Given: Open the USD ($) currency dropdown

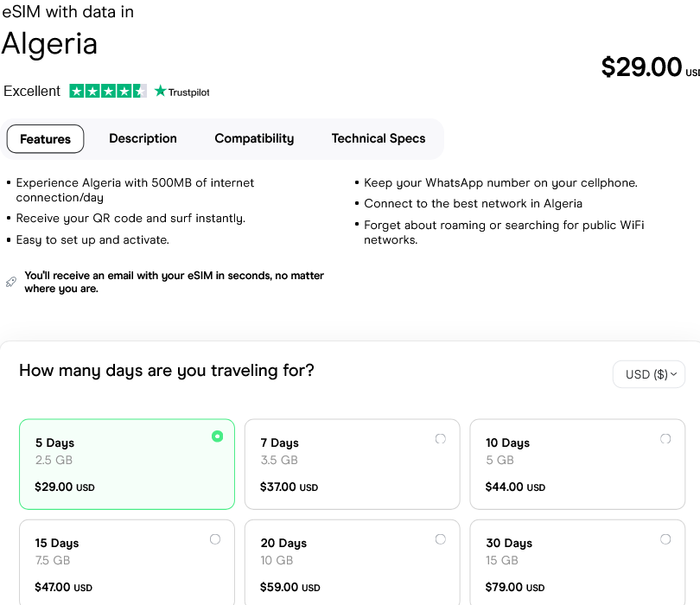Looking at the screenshot, I should [x=649, y=374].
